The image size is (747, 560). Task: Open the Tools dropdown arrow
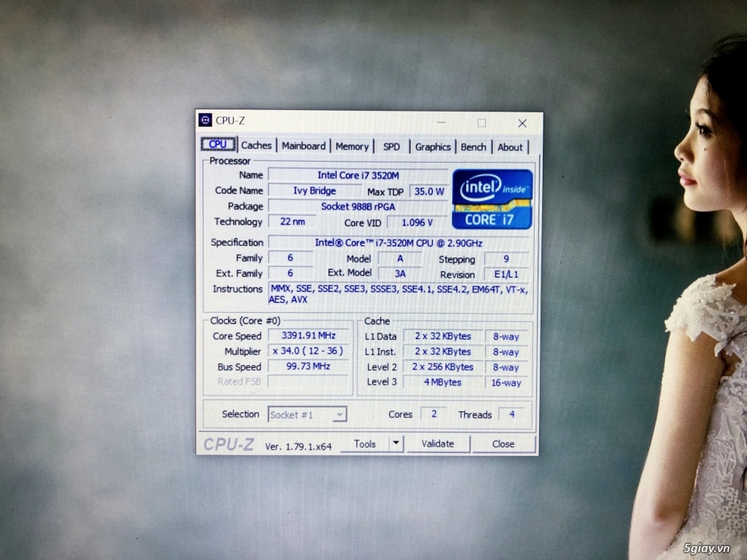[x=396, y=443]
